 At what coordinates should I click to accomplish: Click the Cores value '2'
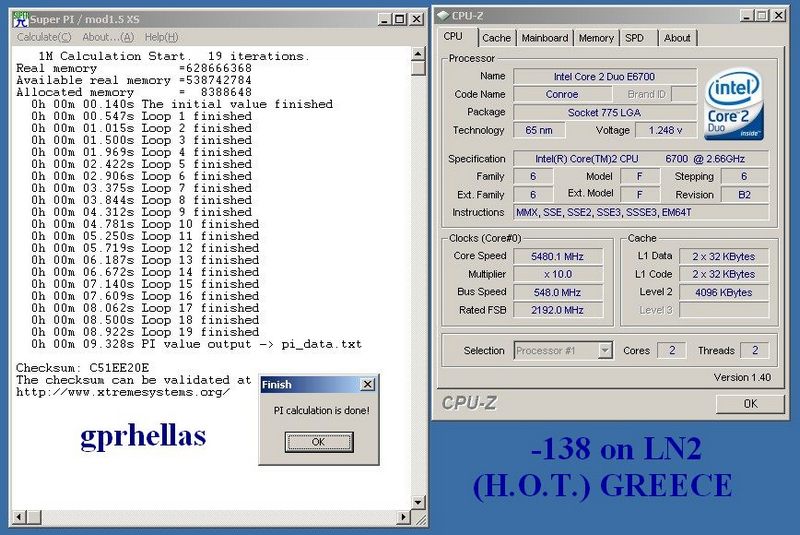[672, 350]
